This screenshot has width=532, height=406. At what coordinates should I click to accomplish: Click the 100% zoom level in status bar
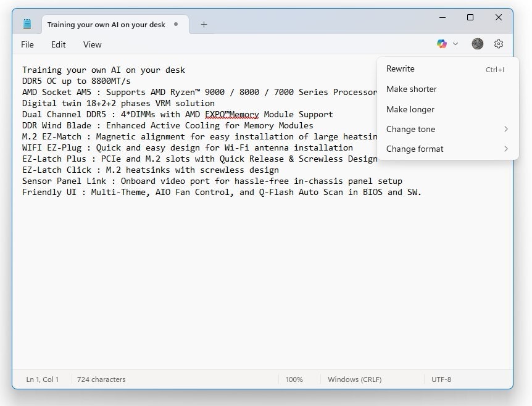pos(294,379)
